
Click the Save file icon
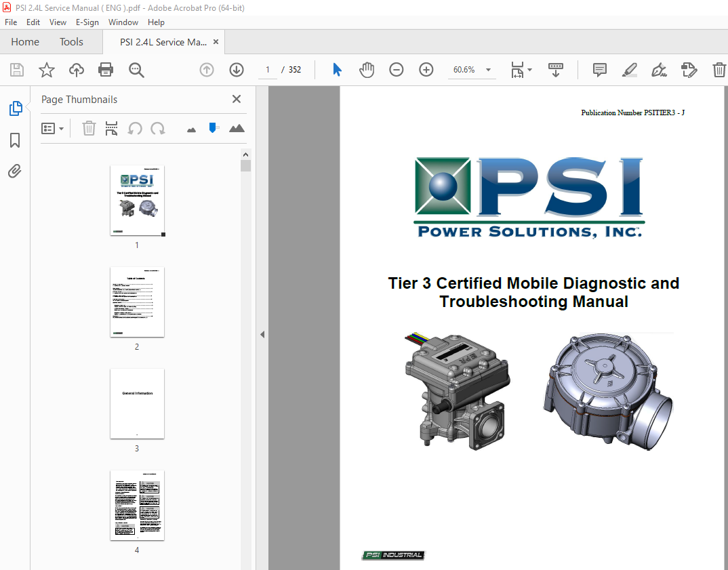[x=17, y=70]
